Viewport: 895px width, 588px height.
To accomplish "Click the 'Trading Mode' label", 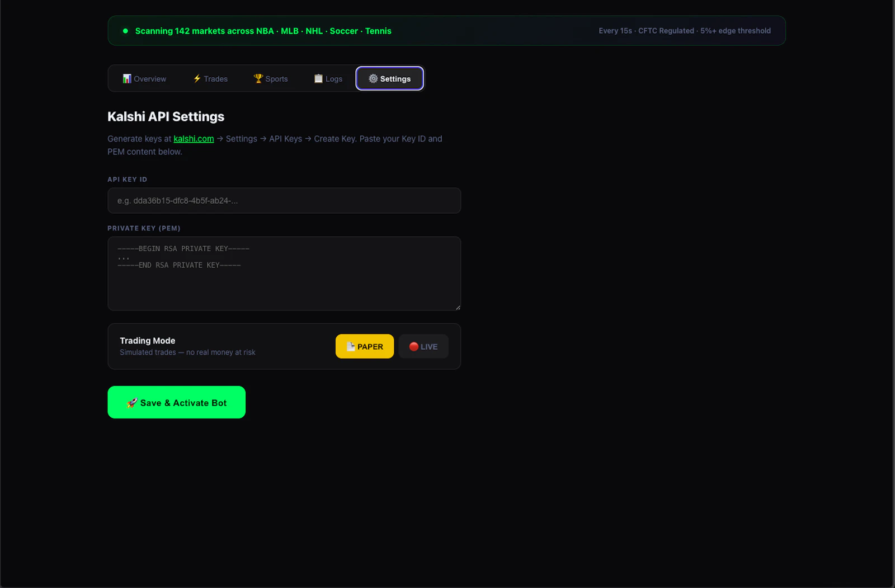I will pyautogui.click(x=148, y=341).
